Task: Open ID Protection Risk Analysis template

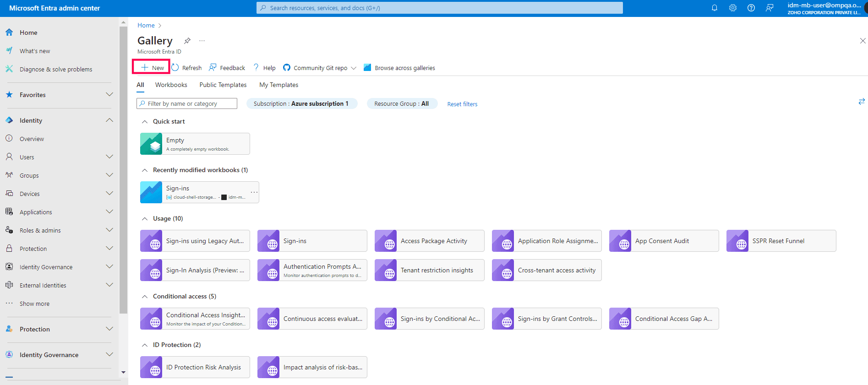Action: 195,367
